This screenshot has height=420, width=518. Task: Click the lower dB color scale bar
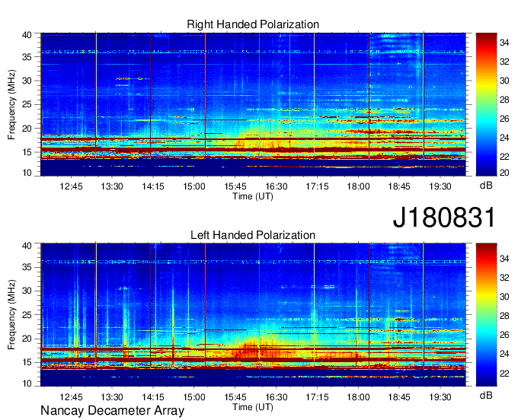[486, 315]
